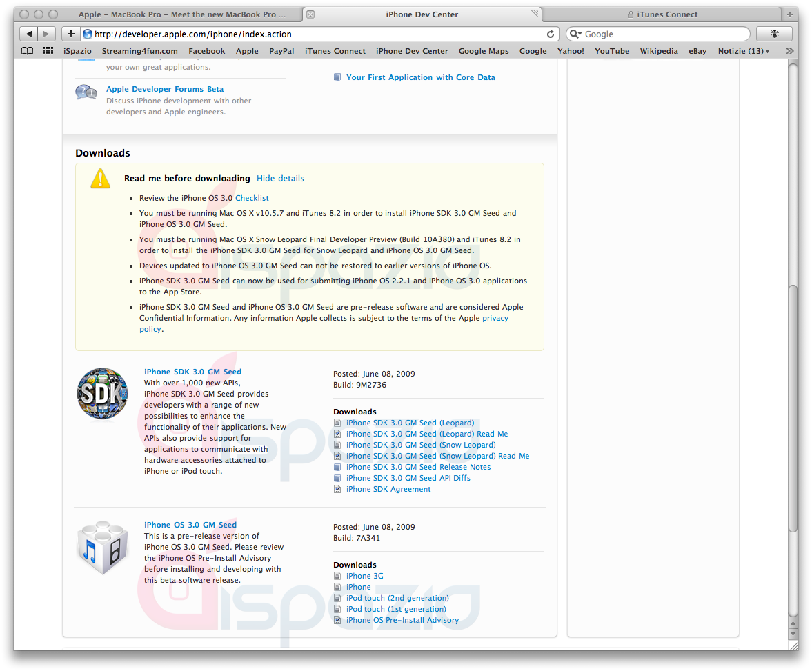Open Facebook bookmark
This screenshot has width=812, height=671.
point(207,51)
